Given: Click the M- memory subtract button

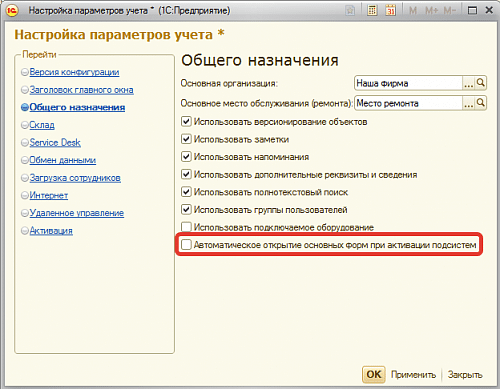Looking at the screenshot, I should [x=449, y=11].
